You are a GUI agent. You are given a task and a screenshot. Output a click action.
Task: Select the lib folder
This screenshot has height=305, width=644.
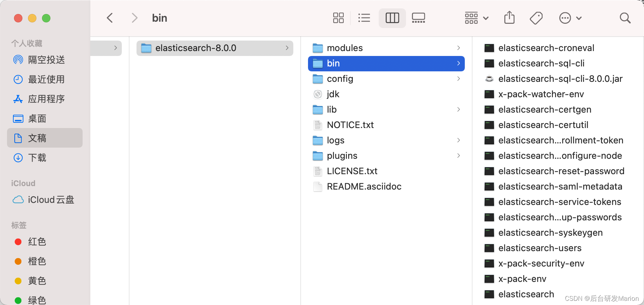(x=386, y=109)
